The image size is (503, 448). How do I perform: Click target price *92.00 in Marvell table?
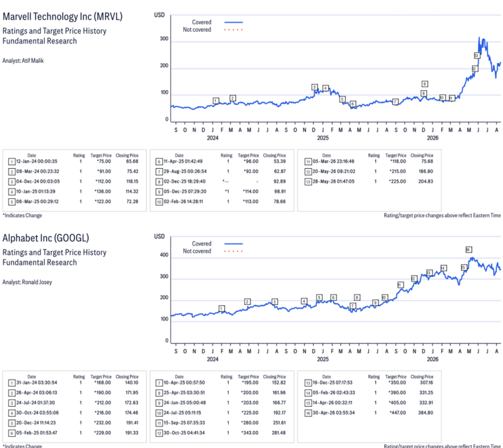point(251,171)
